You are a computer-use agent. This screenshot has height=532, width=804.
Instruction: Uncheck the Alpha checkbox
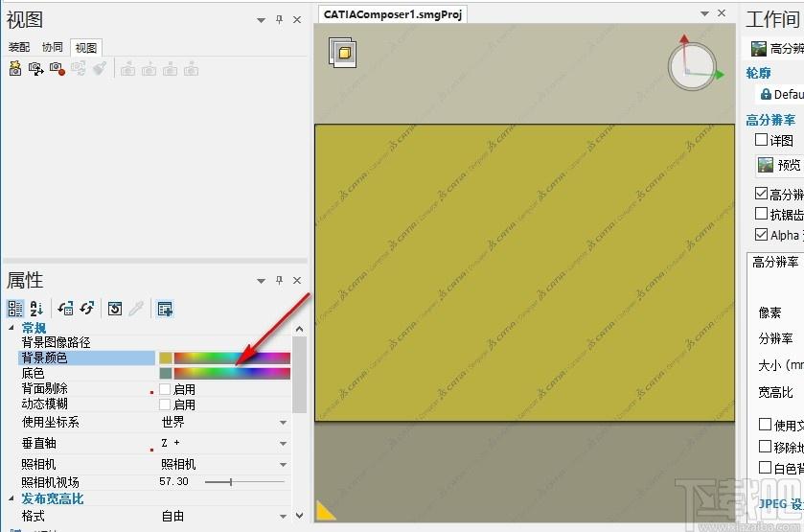pos(762,235)
